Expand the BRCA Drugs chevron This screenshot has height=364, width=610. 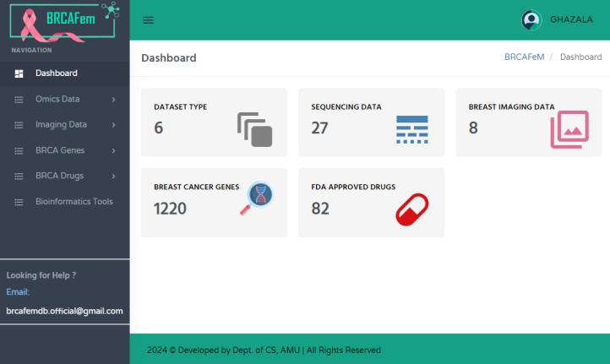click(x=113, y=177)
